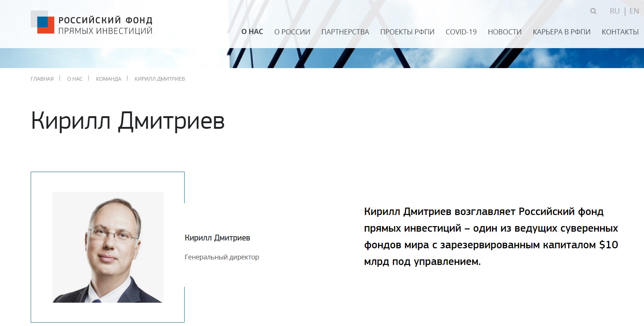
Task: Click the search magnifier icon
Action: point(593,11)
